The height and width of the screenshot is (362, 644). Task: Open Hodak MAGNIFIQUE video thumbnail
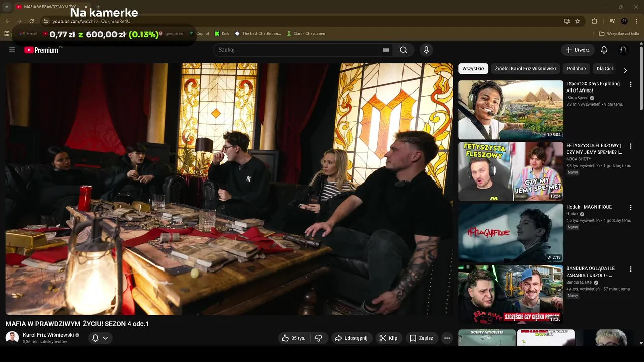[511, 233]
